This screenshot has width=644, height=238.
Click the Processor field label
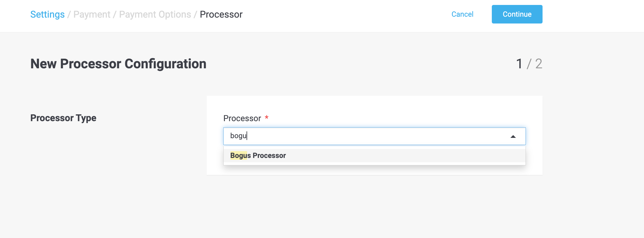tap(242, 118)
